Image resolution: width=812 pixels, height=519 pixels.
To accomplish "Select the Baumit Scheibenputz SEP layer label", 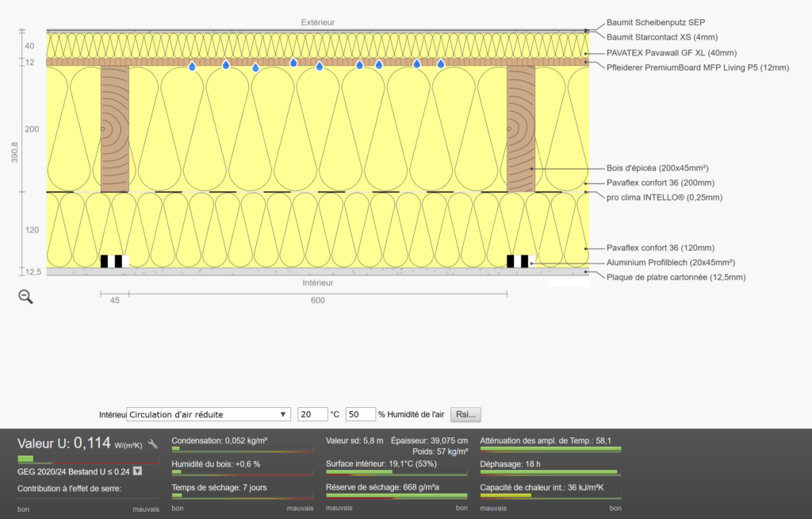I will click(655, 23).
